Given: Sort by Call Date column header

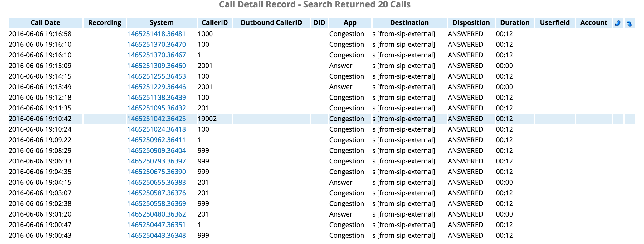Looking at the screenshot, I should [x=45, y=23].
